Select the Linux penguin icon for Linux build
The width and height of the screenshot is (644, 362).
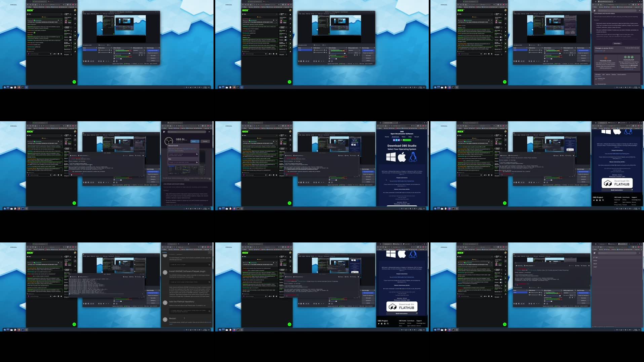pos(413,157)
